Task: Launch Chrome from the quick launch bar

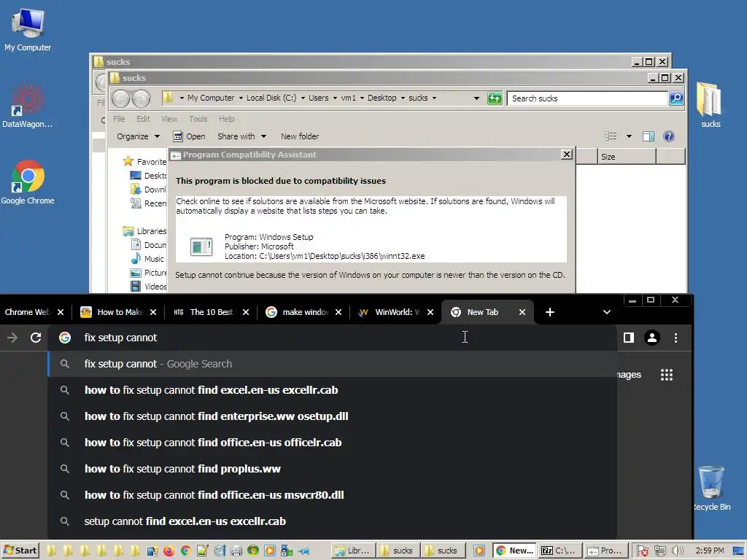Action: 186,551
